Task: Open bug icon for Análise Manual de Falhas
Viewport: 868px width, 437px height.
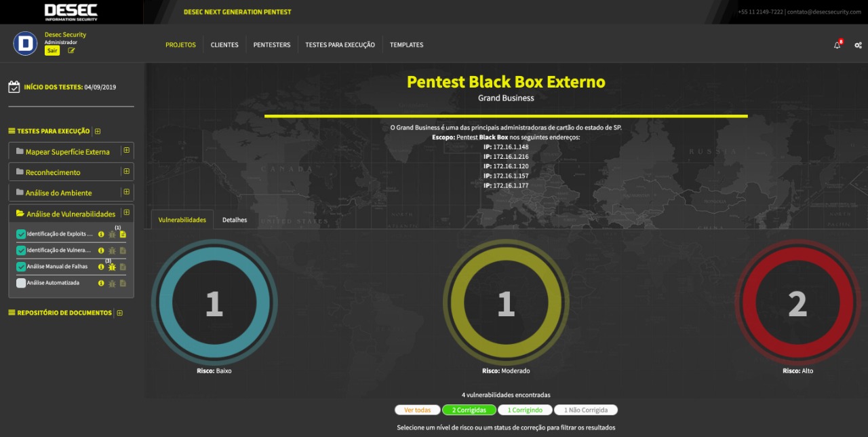Action: (x=113, y=267)
